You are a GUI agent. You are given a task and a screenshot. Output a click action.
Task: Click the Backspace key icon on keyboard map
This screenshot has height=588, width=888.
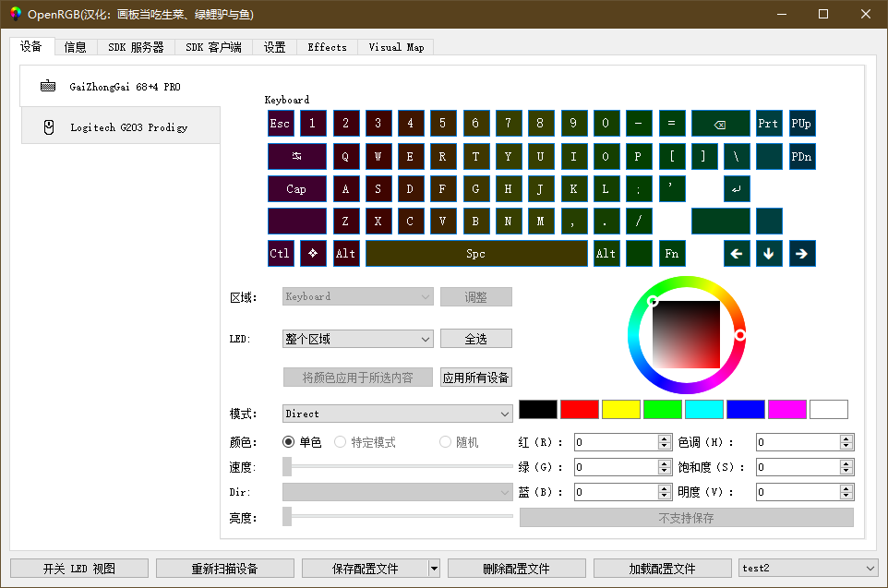(720, 124)
